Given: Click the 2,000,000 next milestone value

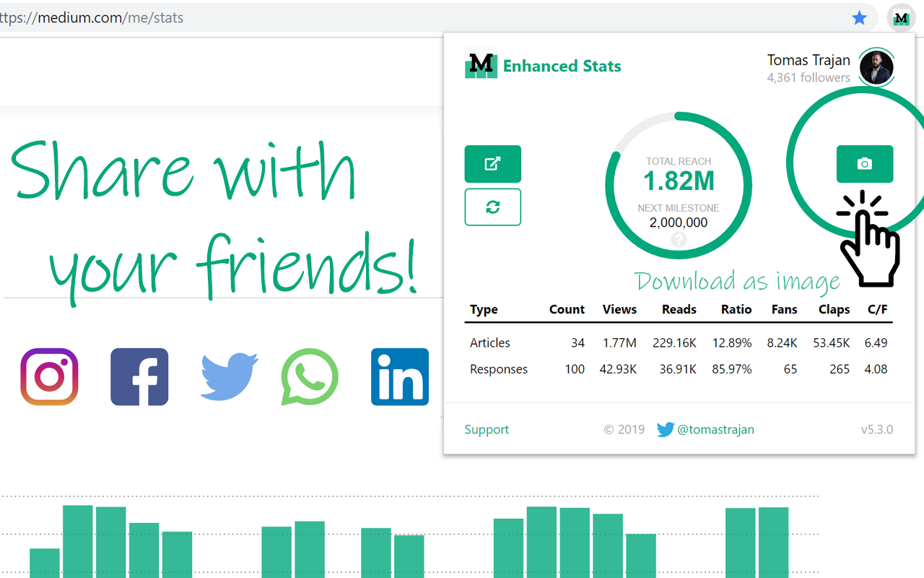Looking at the screenshot, I should tap(679, 223).
